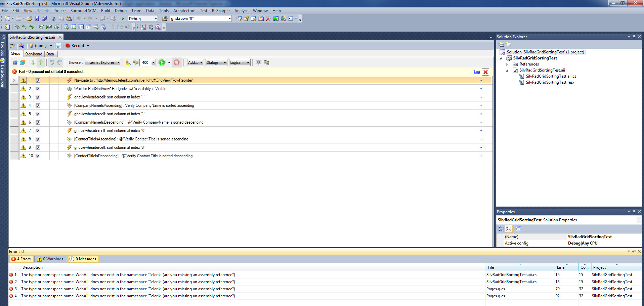644x306 pixels.
Task: Click the Categorized icon in Properties panel
Action: coord(501,229)
